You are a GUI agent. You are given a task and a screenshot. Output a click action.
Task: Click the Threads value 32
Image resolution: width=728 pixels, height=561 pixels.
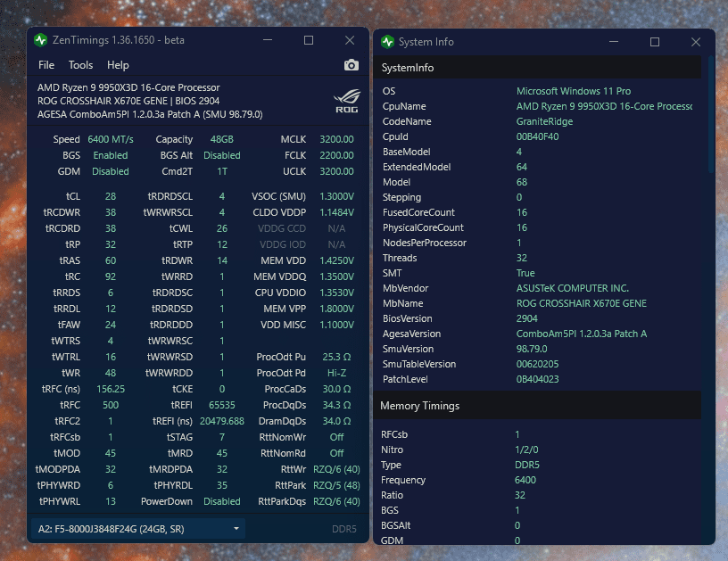click(x=521, y=258)
